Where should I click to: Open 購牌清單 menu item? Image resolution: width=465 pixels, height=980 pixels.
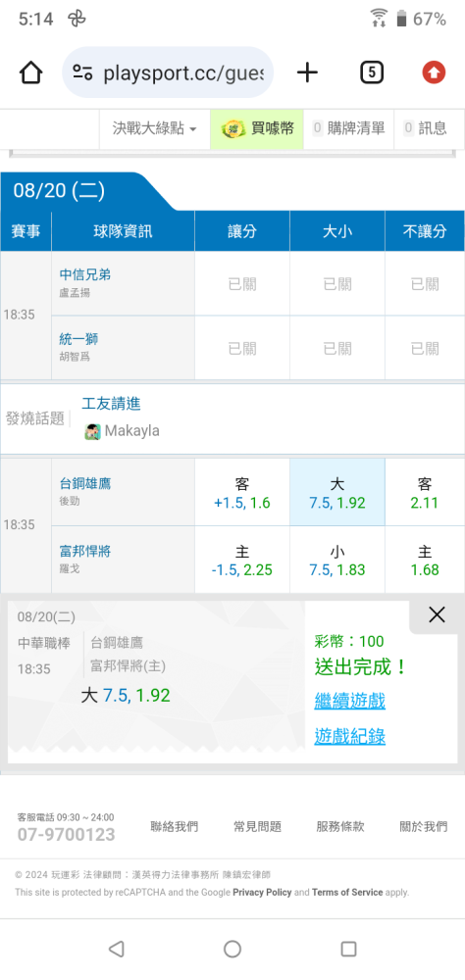pyautogui.click(x=348, y=128)
